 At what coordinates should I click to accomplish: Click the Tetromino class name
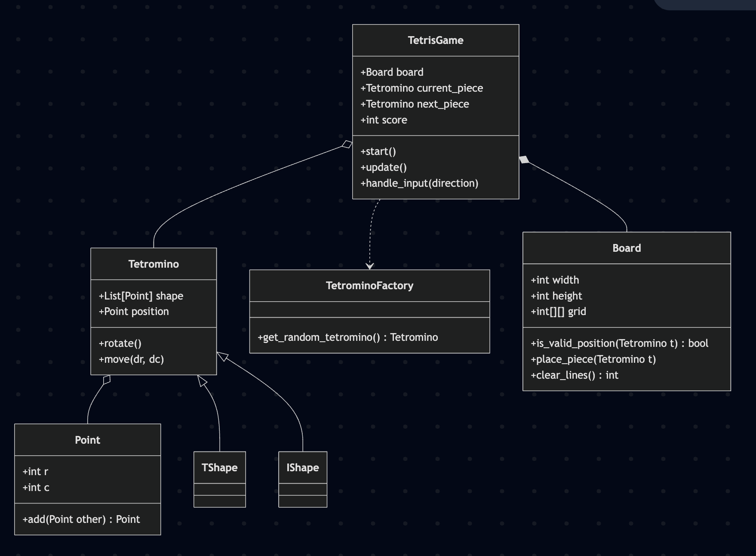pos(154,264)
